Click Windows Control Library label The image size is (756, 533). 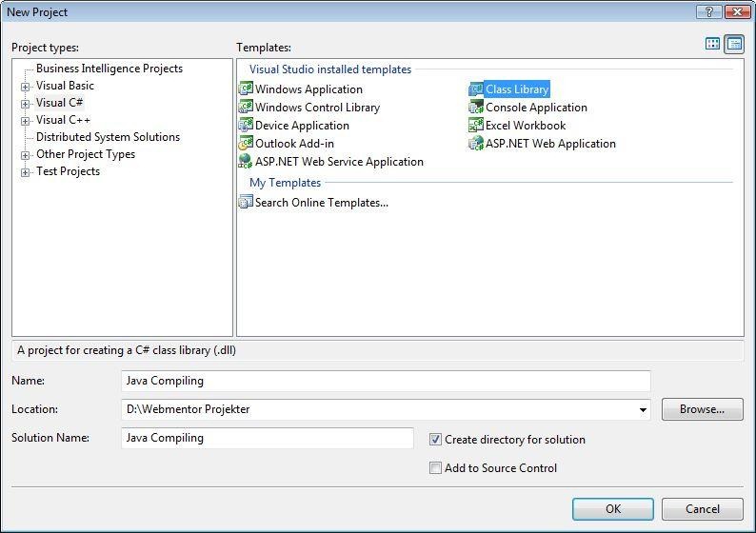(317, 108)
